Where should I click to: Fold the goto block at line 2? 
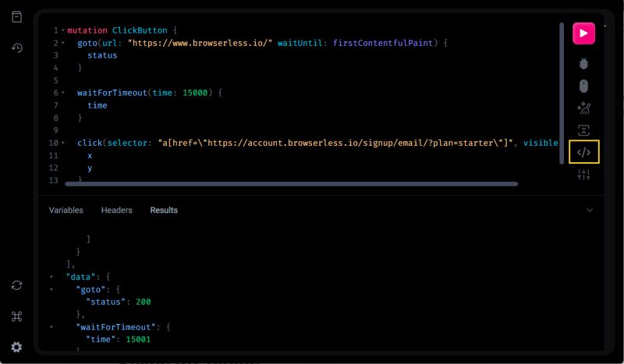point(63,43)
